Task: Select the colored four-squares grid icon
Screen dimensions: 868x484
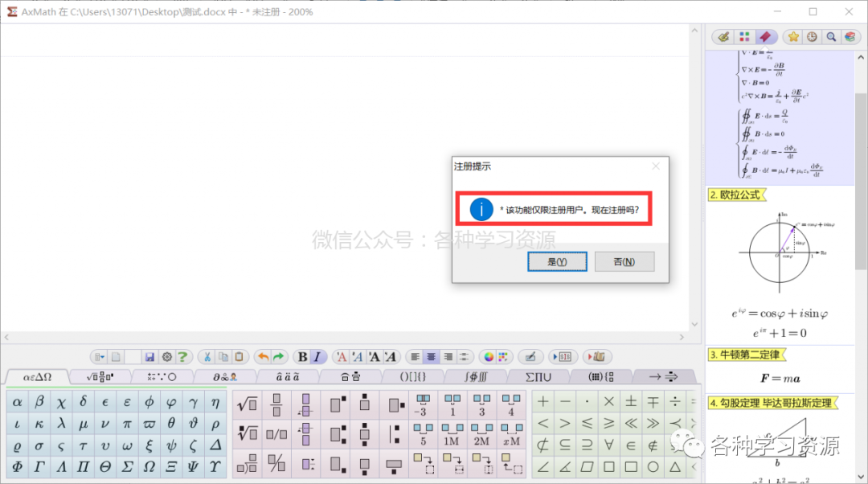Action: (744, 36)
